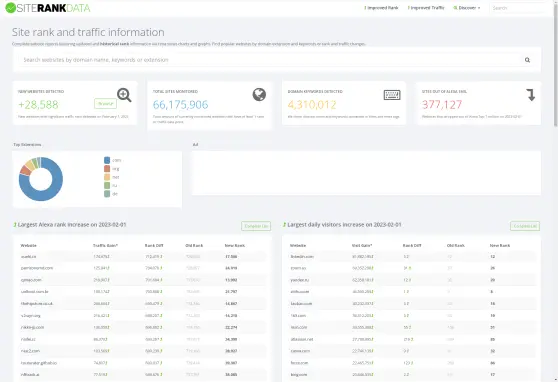
Task: Click the 66,175,906 total sites value
Action: (180, 105)
